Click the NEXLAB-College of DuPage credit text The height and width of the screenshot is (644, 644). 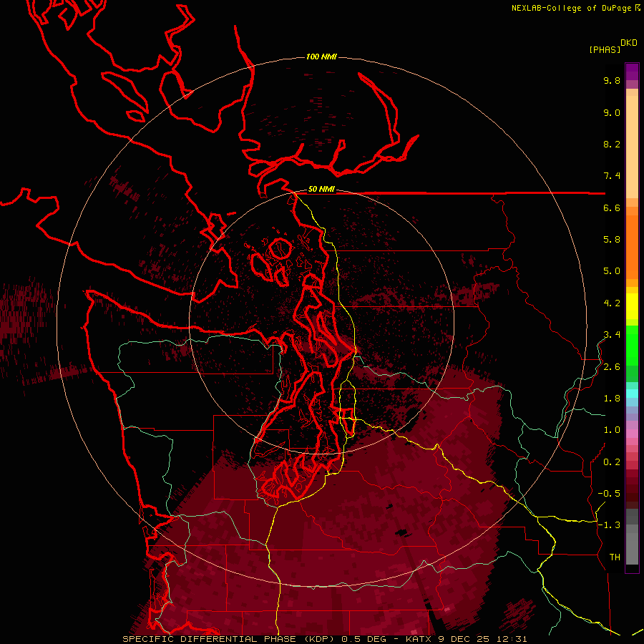[571, 8]
